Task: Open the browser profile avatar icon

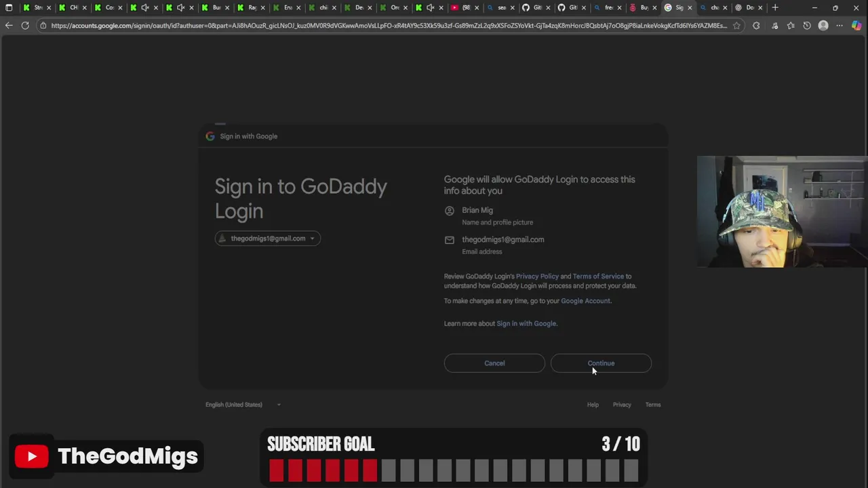Action: [823, 26]
